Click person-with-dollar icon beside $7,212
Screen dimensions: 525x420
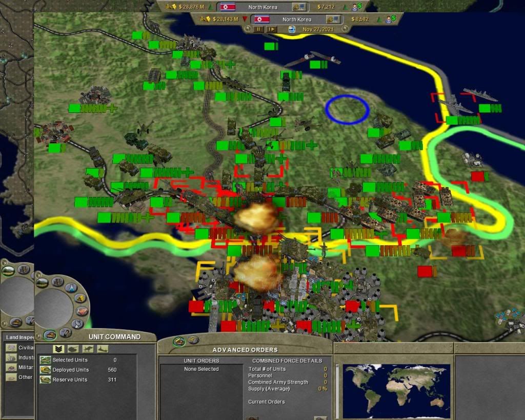[x=356, y=6]
